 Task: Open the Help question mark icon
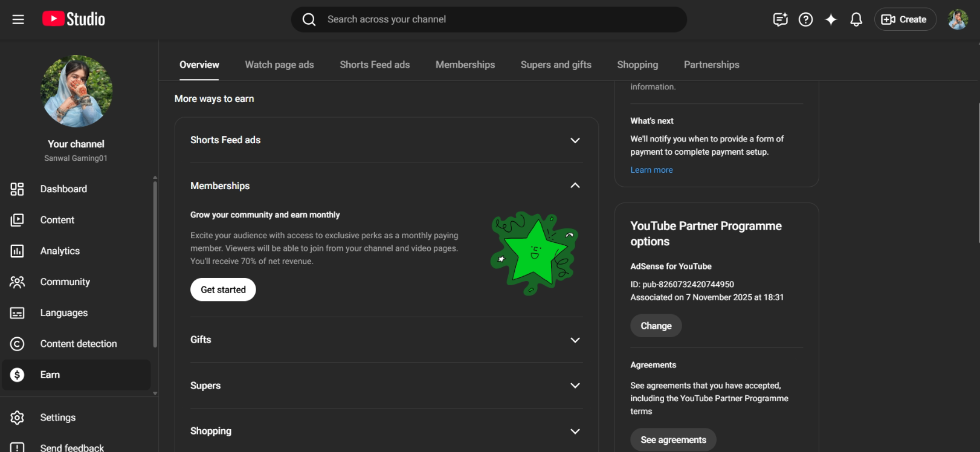[x=805, y=19]
